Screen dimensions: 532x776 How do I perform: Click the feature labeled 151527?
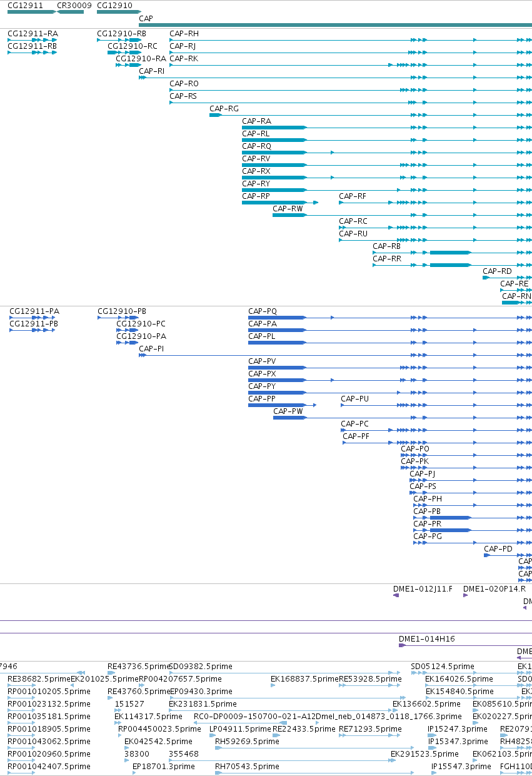pyautogui.click(x=129, y=704)
